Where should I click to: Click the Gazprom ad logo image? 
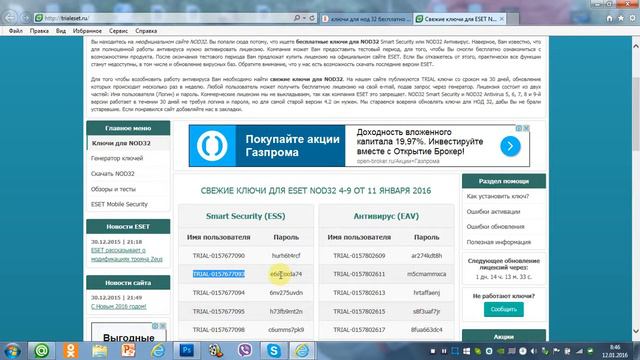pos(212,146)
